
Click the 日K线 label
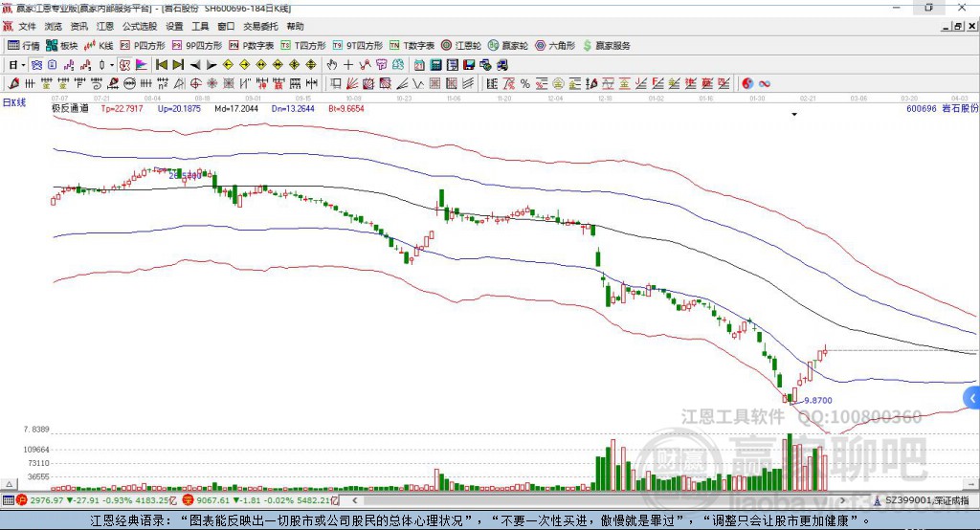pyautogui.click(x=14, y=102)
